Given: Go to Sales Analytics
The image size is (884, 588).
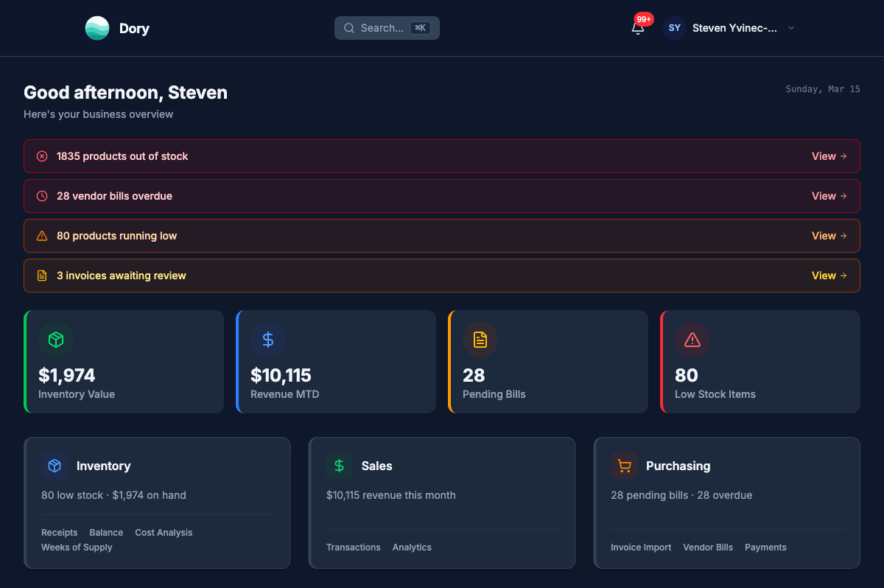Looking at the screenshot, I should (x=412, y=547).
